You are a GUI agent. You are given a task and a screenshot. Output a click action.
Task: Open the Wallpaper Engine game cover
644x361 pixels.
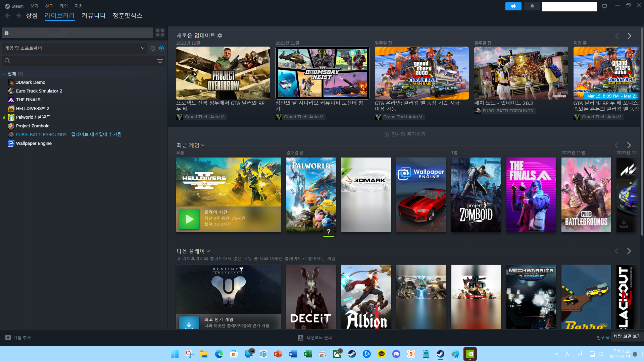(x=421, y=195)
